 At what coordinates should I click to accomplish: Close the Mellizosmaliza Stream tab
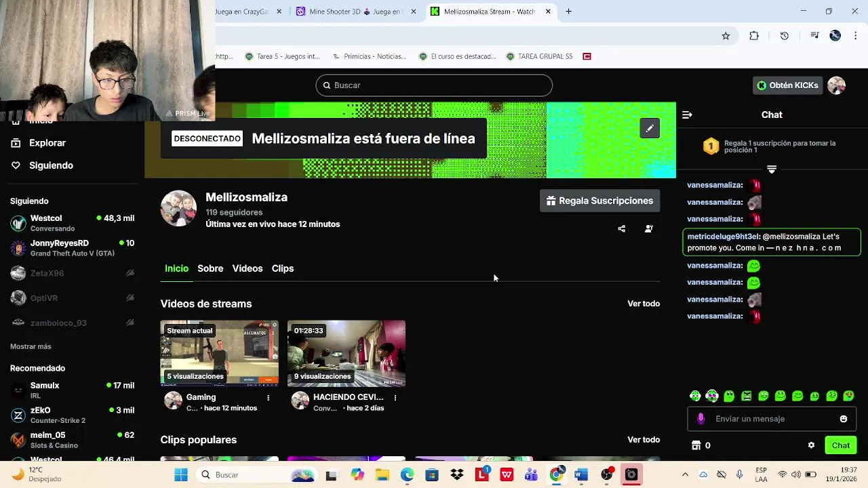tap(548, 12)
